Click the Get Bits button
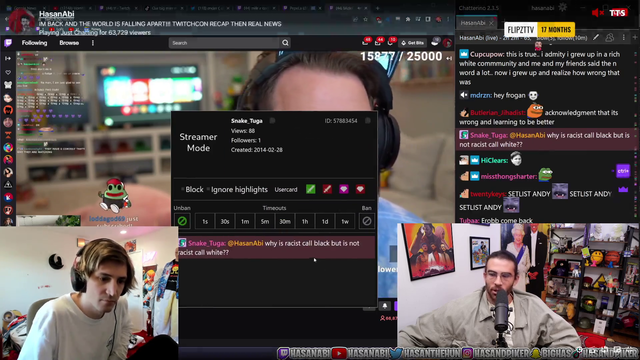The width and height of the screenshot is (640, 360). [x=413, y=43]
